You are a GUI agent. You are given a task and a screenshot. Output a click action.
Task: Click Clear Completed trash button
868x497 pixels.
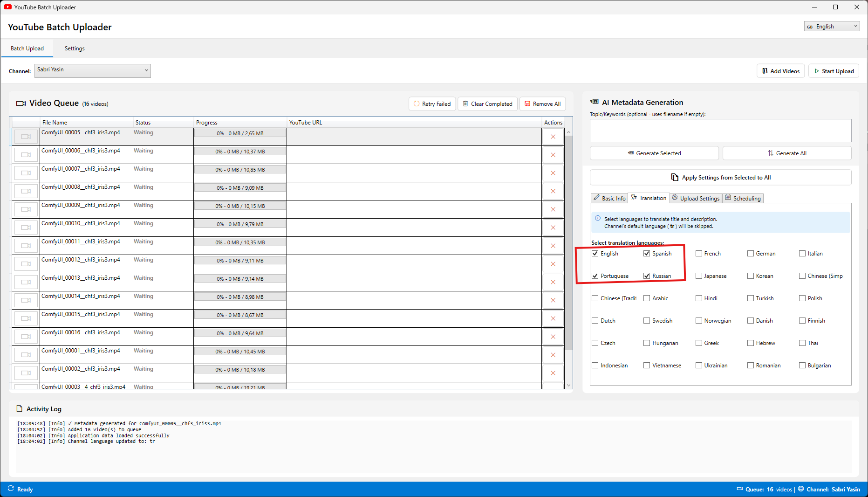coord(487,104)
